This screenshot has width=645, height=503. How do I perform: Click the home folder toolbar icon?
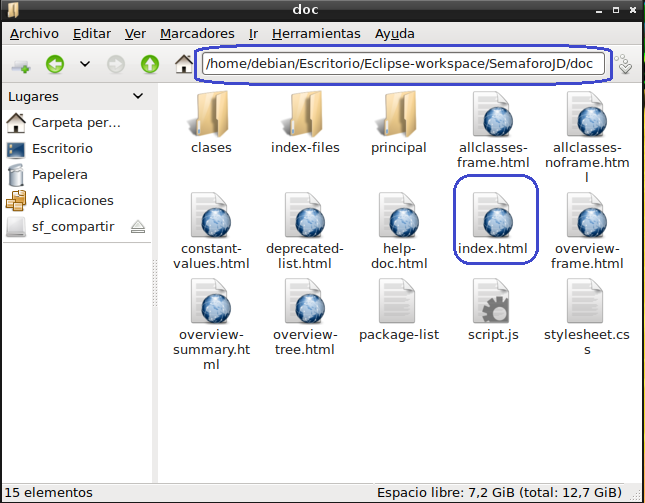coord(183,64)
